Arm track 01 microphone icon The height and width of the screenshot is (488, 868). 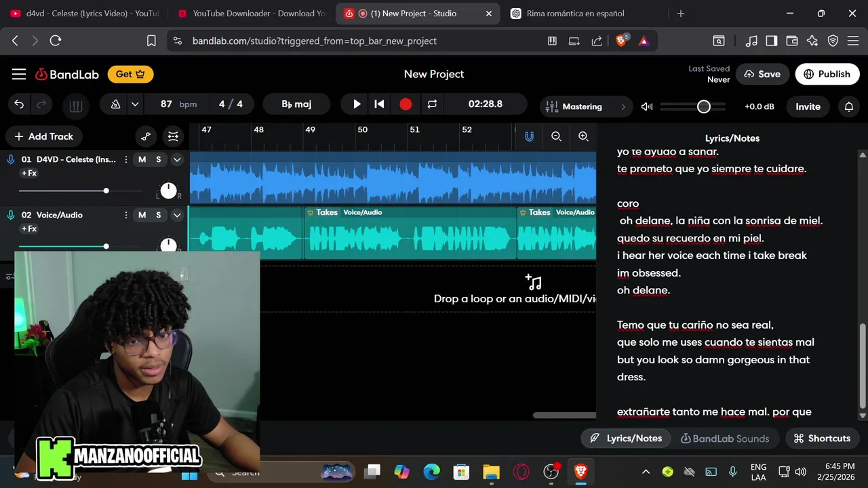tap(10, 159)
